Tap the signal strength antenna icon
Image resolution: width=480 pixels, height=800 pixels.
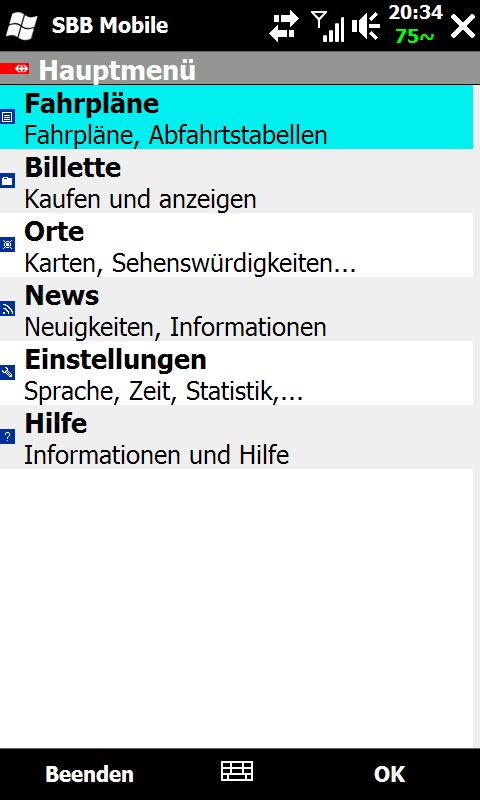click(x=328, y=27)
